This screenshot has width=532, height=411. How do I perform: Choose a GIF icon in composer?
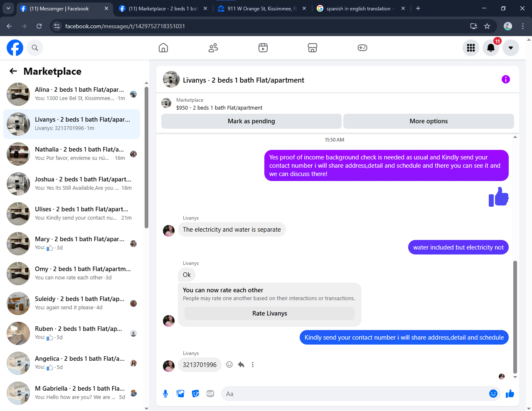pos(210,394)
